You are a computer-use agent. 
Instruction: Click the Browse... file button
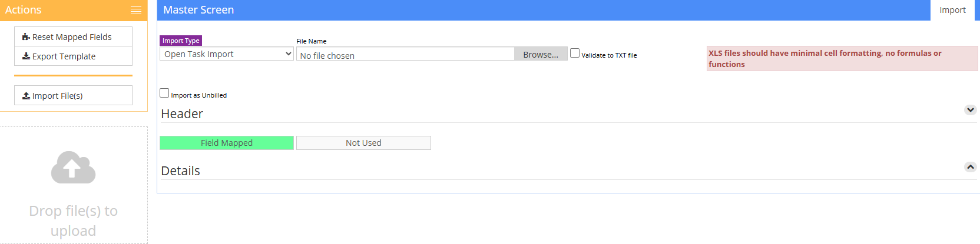tap(541, 54)
